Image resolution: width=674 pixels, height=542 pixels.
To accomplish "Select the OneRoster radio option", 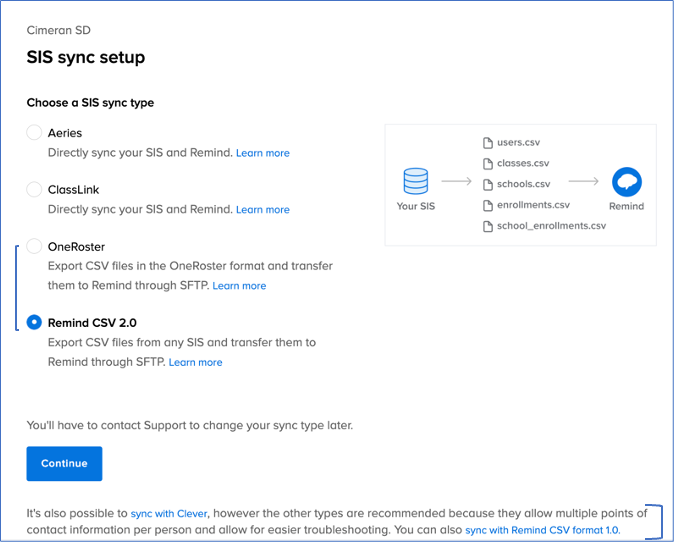I will 35,246.
